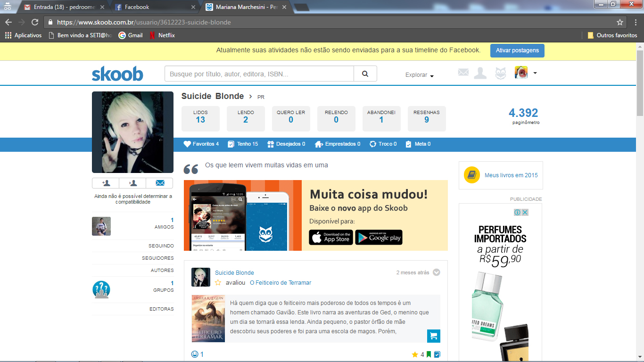The width and height of the screenshot is (644, 362).
Task: Click the search magnifier button
Action: pyautogui.click(x=365, y=74)
